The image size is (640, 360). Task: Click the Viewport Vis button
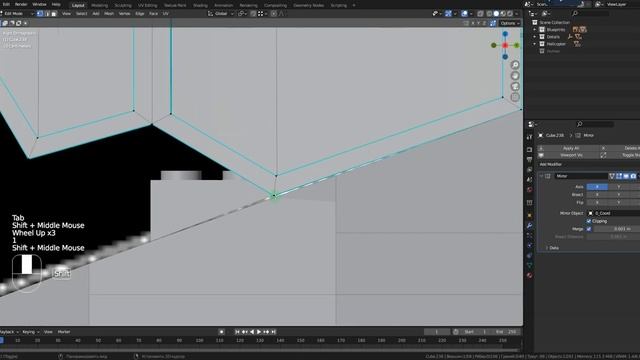click(x=567, y=155)
